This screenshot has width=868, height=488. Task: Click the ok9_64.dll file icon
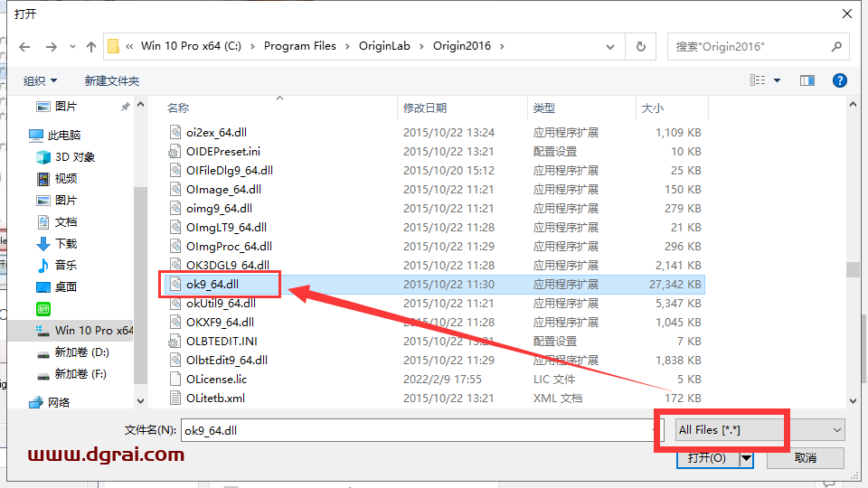pyautogui.click(x=175, y=285)
